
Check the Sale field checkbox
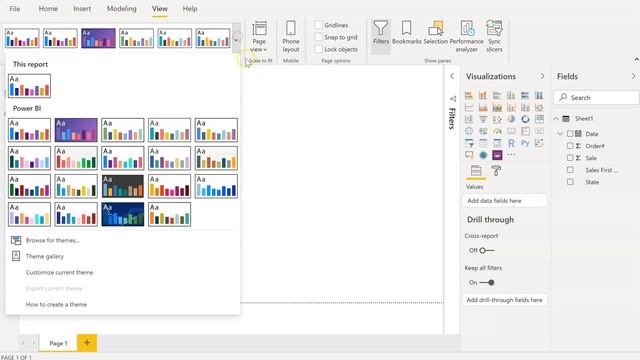[x=570, y=158]
